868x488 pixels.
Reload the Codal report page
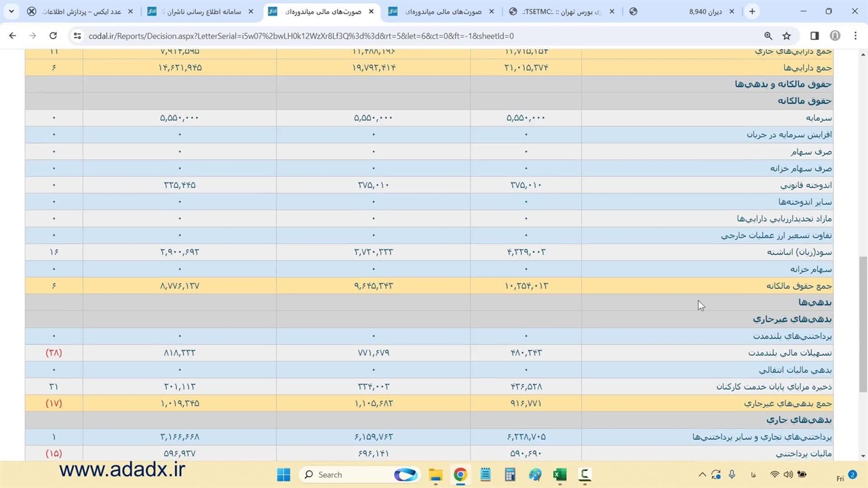[x=53, y=36]
